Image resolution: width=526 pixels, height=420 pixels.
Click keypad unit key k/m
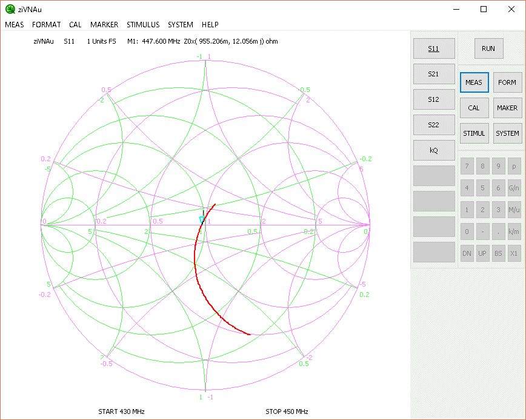(514, 232)
